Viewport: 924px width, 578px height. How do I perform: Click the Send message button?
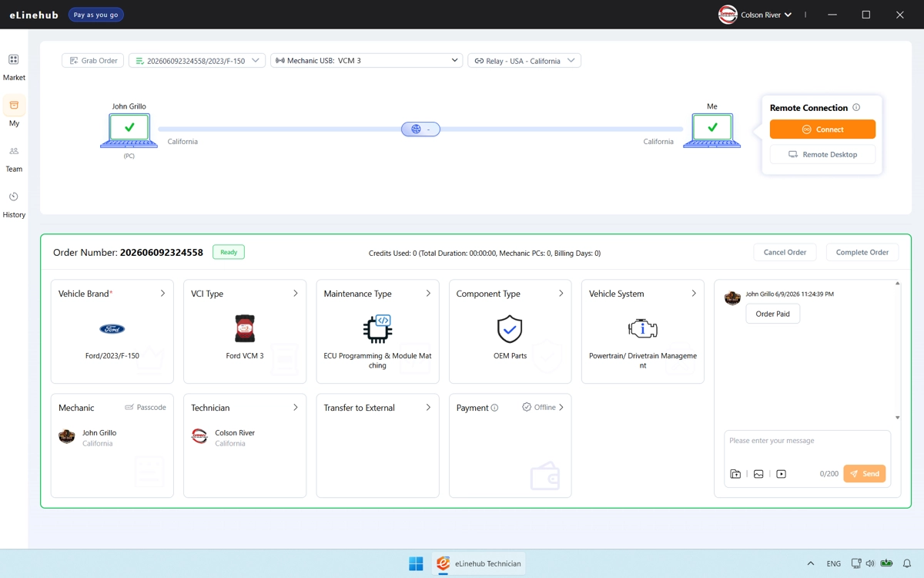point(865,474)
